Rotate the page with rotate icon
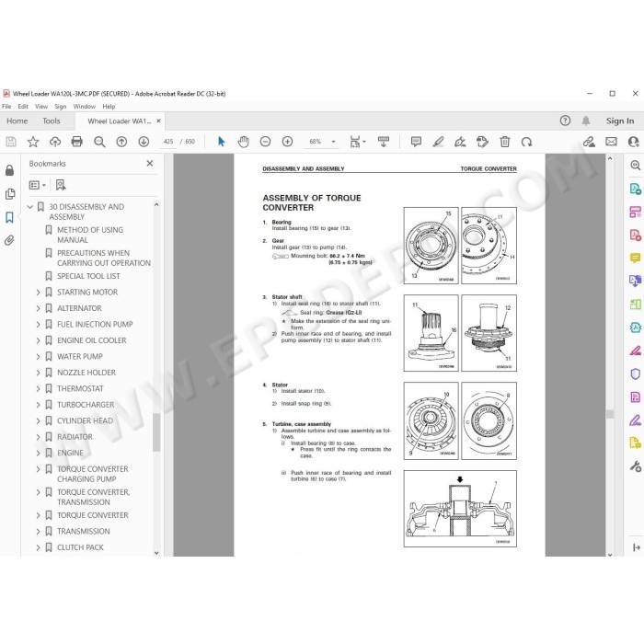 526,142
